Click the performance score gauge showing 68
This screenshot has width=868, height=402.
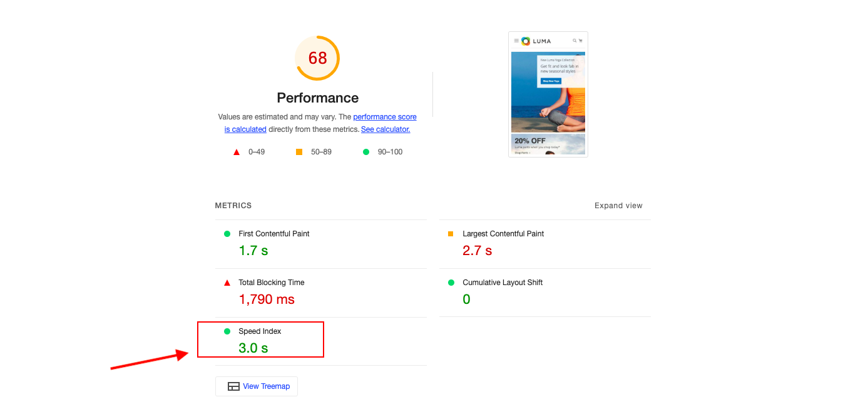coord(317,58)
